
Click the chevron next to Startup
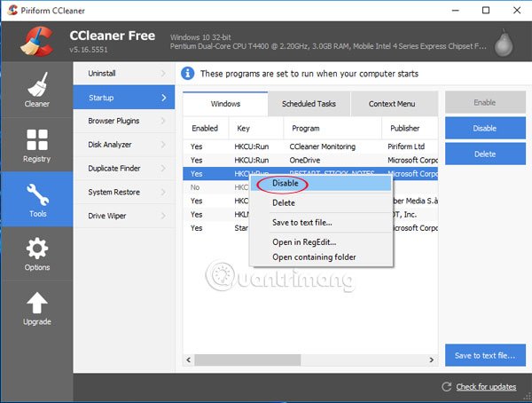click(164, 98)
